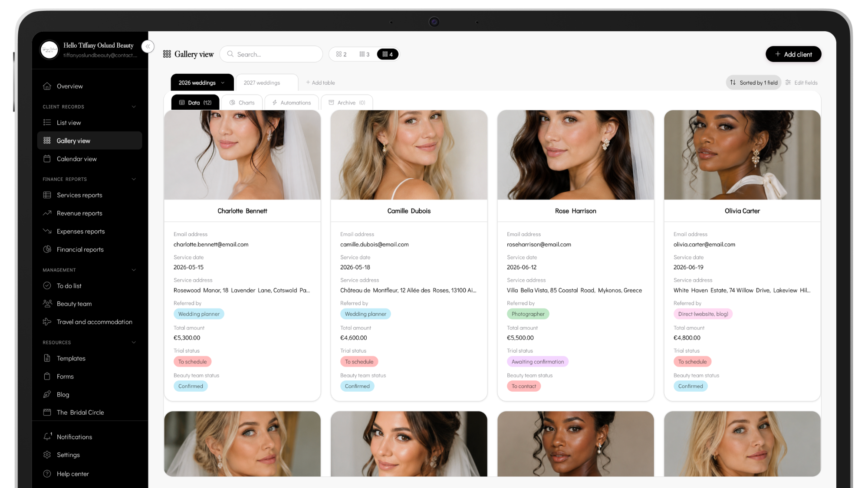Switch to the 2027 weddings tab
Screen dimensions: 868x488
coord(266,83)
